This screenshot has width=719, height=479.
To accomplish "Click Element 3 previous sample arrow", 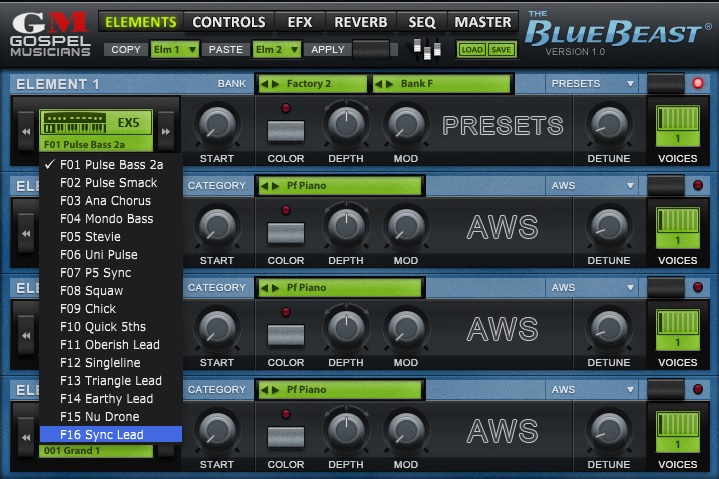I will pyautogui.click(x=26, y=336).
